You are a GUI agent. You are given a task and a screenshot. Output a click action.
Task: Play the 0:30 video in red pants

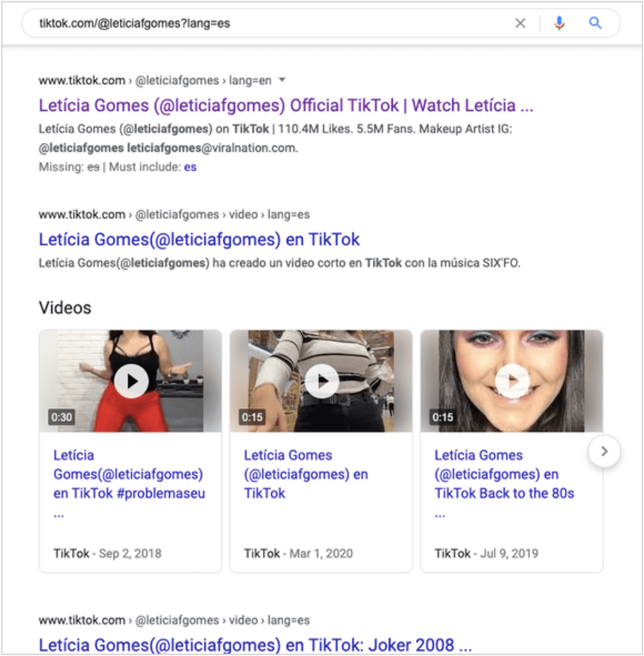click(131, 381)
